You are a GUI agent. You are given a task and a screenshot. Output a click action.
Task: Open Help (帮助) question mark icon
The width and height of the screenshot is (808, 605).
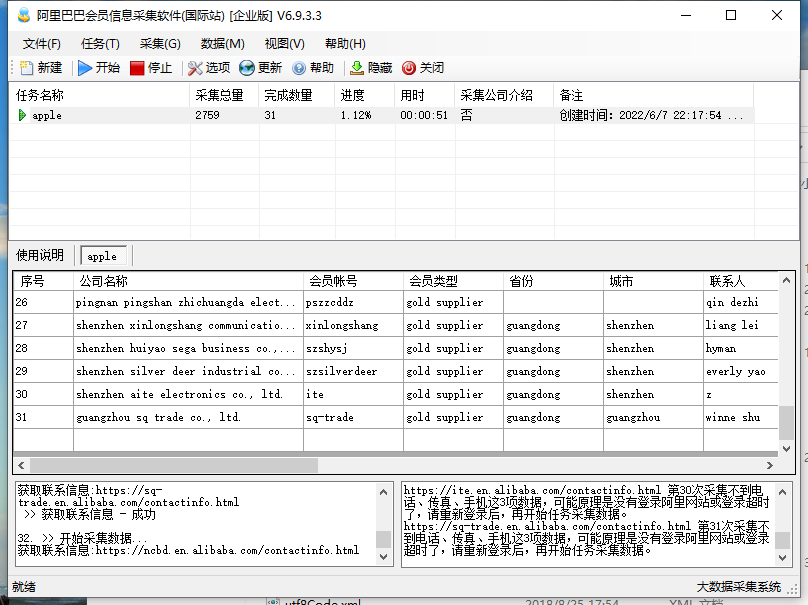(299, 68)
